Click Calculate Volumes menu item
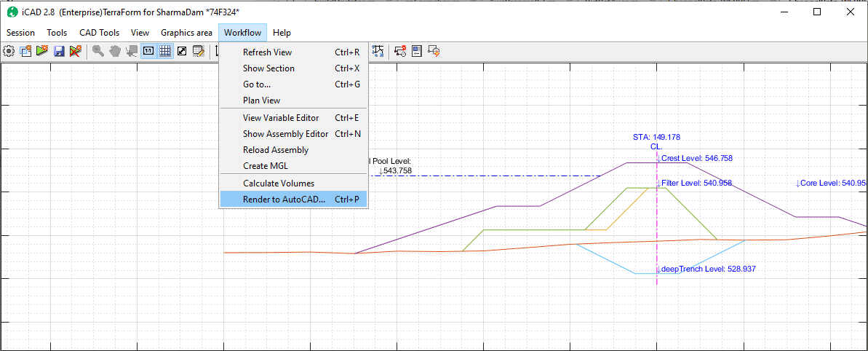The height and width of the screenshot is (351, 868). pyautogui.click(x=278, y=184)
